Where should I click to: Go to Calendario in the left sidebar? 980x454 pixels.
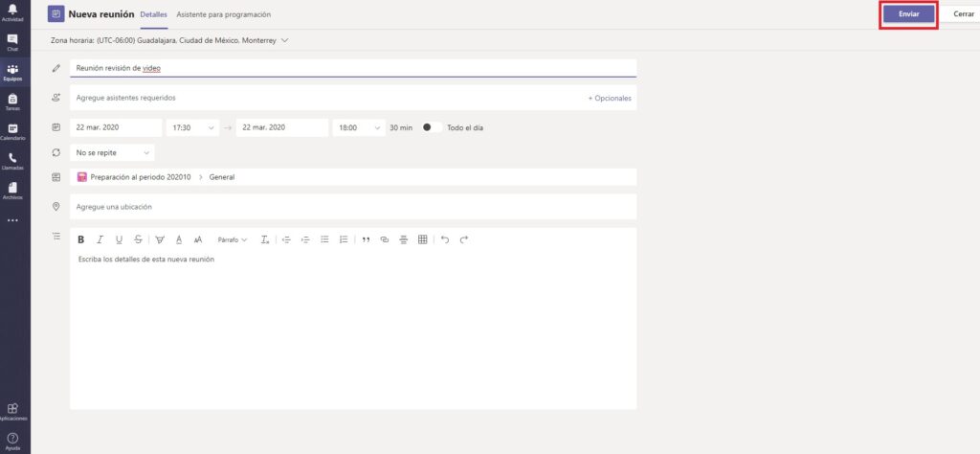point(13,131)
